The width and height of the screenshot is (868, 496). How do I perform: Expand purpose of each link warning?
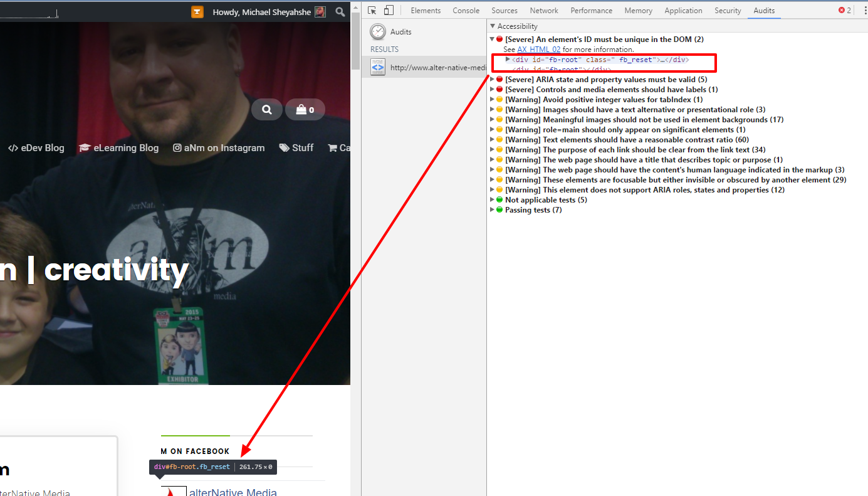tap(493, 150)
